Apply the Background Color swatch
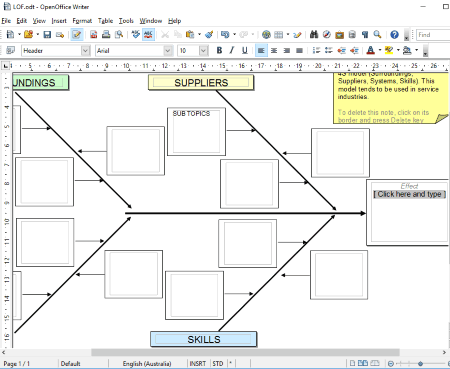The height and width of the screenshot is (369, 450). pos(407,50)
